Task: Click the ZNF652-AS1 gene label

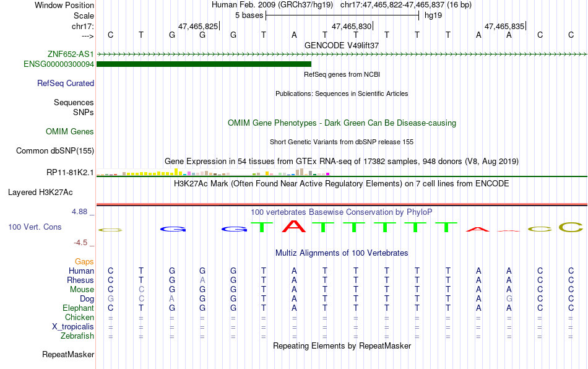Action: (71, 54)
